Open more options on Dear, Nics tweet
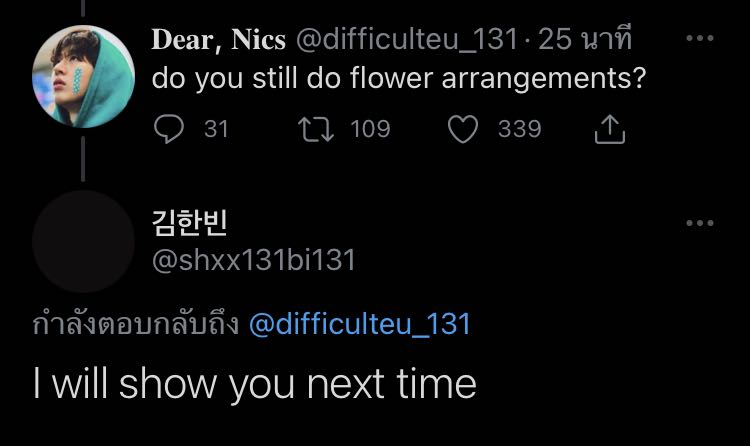Image resolution: width=750 pixels, height=446 pixels. 700,39
